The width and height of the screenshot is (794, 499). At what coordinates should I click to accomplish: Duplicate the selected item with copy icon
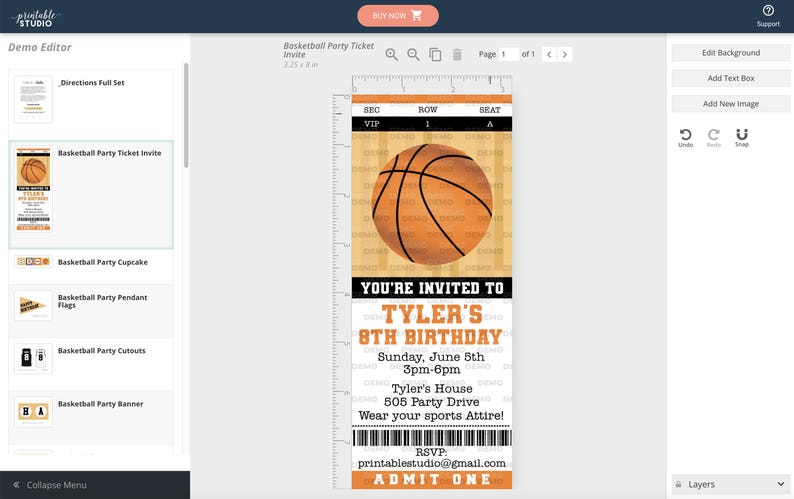(435, 54)
